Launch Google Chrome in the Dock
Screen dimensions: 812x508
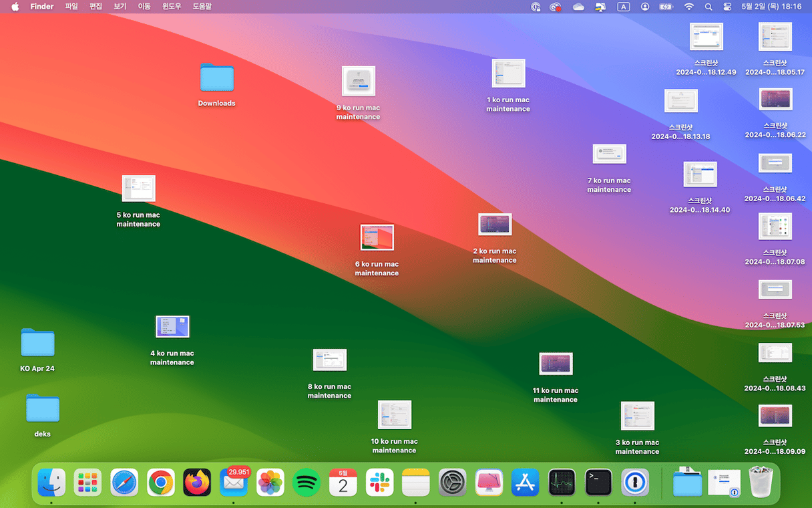coord(161,482)
